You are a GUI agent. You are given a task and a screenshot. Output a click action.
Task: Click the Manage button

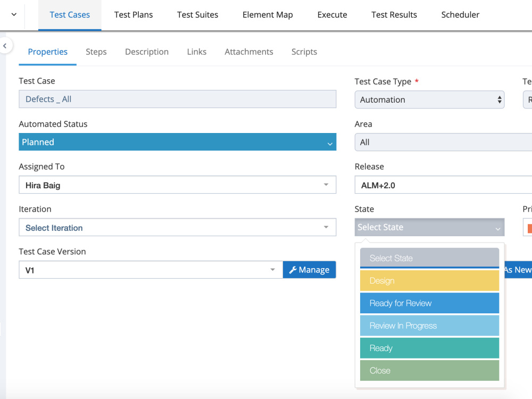310,270
